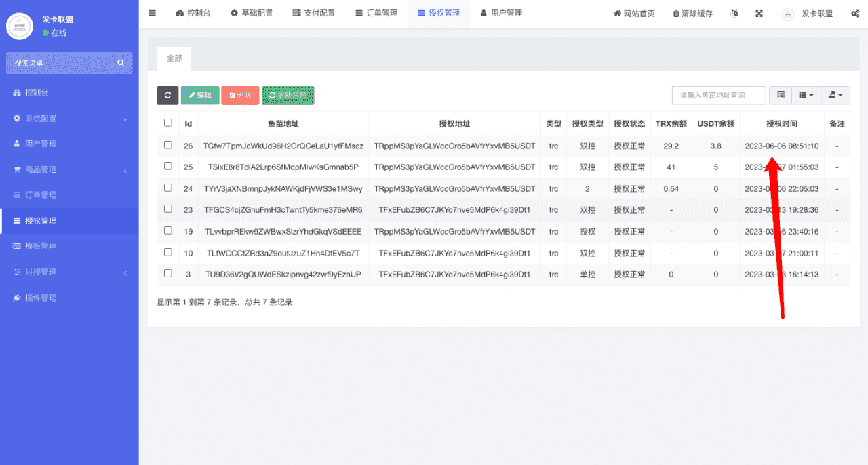The width and height of the screenshot is (868, 465).
Task: Open settings via the gears icon
Action: point(854,14)
